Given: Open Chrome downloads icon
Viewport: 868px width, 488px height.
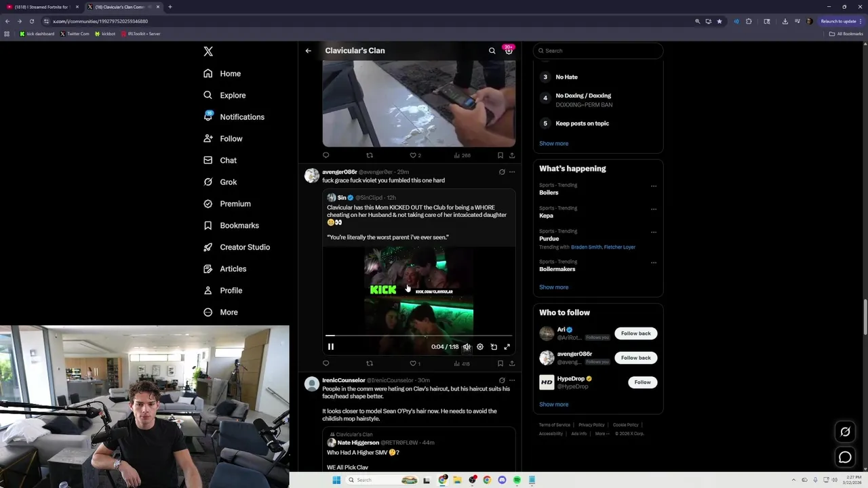Looking at the screenshot, I should pos(785,21).
